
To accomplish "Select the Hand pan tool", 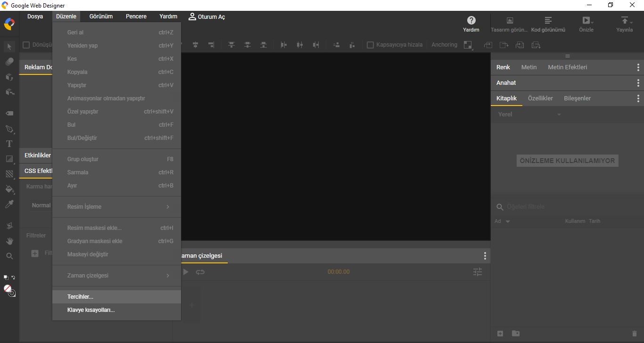I will pos(9,241).
